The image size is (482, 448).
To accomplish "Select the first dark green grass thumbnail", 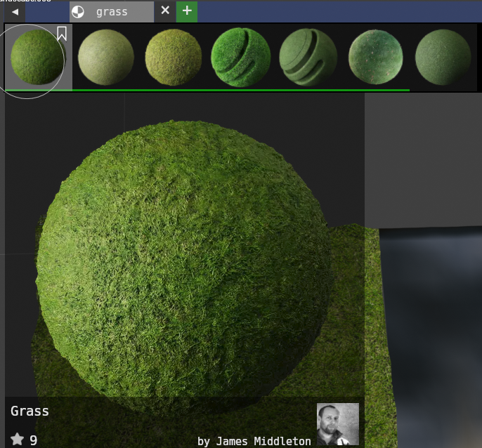I will click(37, 58).
